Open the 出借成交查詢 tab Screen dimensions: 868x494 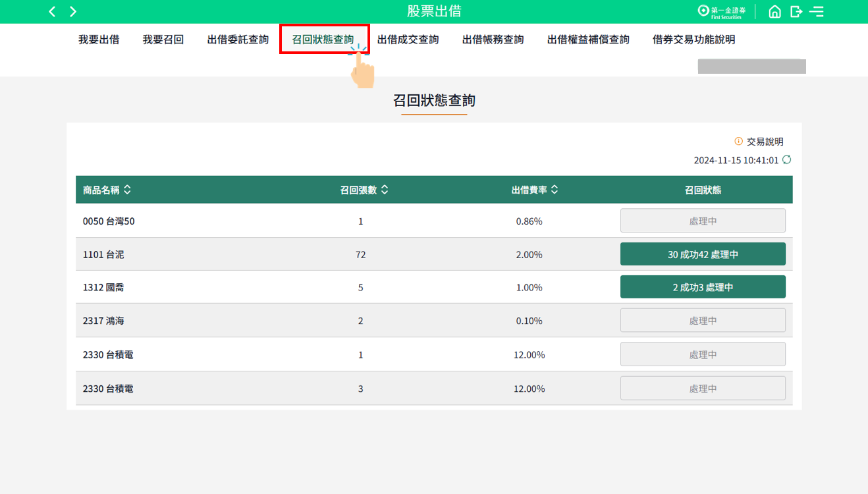[408, 40]
